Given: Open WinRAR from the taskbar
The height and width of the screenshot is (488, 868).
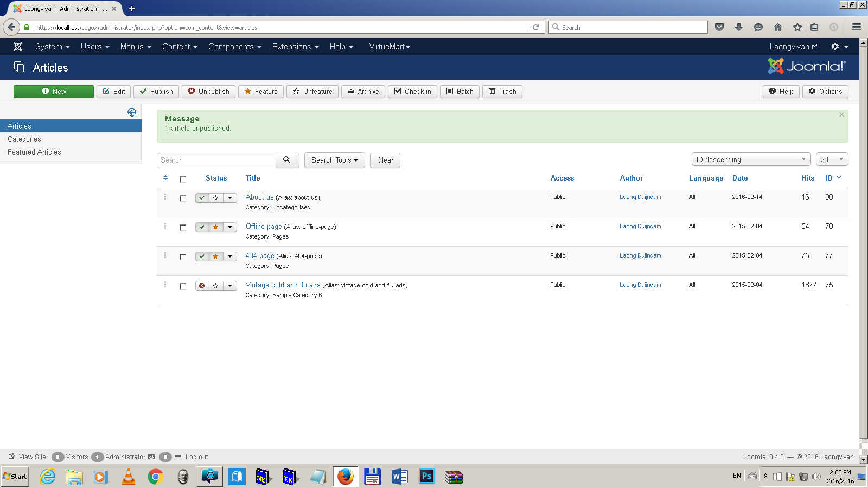Looking at the screenshot, I should point(454,477).
